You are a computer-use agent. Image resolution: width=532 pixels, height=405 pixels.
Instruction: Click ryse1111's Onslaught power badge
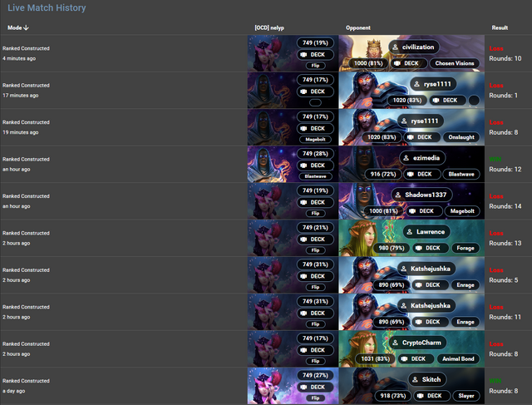[461, 137]
